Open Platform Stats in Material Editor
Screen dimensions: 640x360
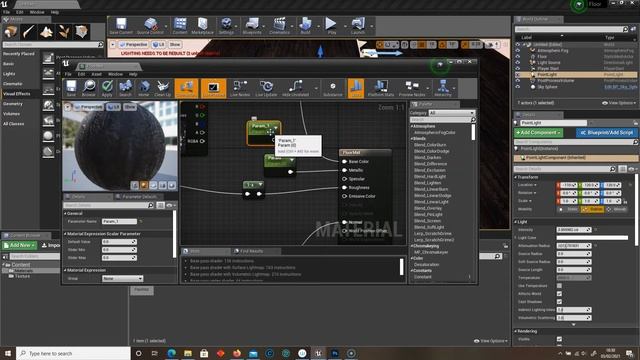pyautogui.click(x=381, y=88)
